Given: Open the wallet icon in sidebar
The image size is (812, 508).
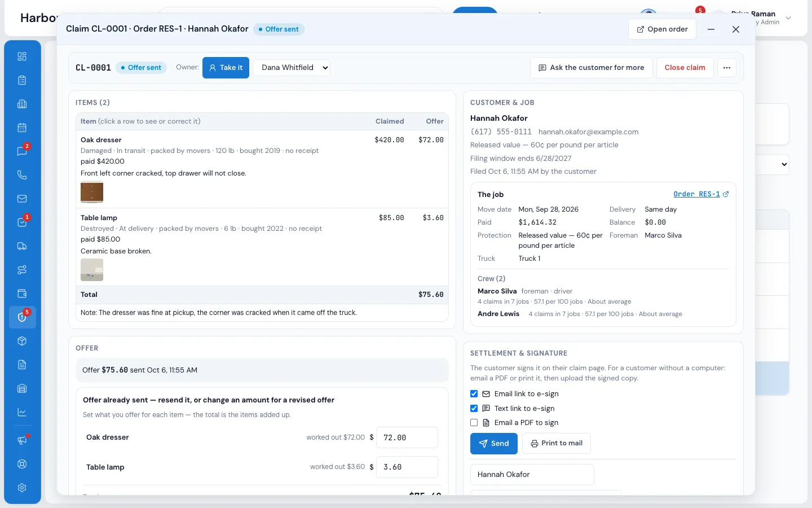Looking at the screenshot, I should coord(22,294).
